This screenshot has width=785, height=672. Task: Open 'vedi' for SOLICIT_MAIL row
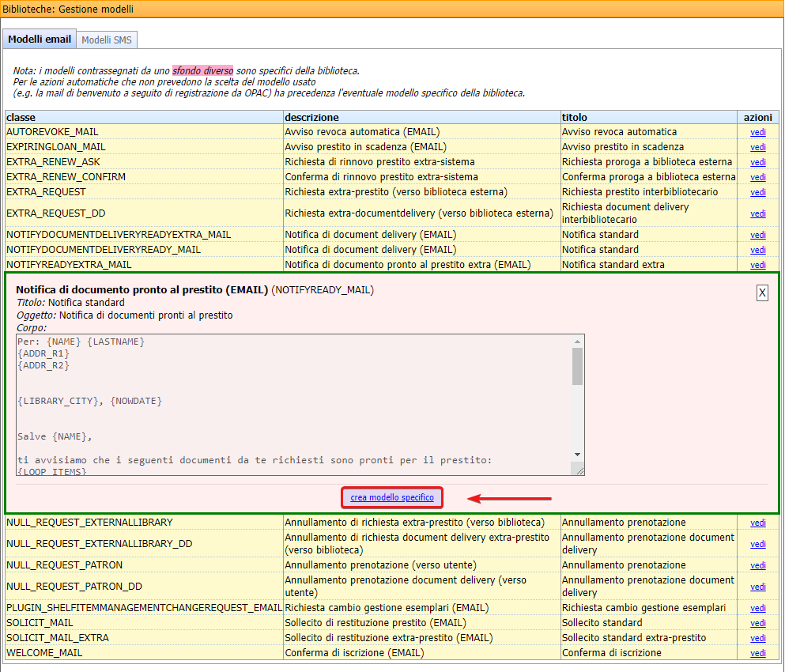758,623
